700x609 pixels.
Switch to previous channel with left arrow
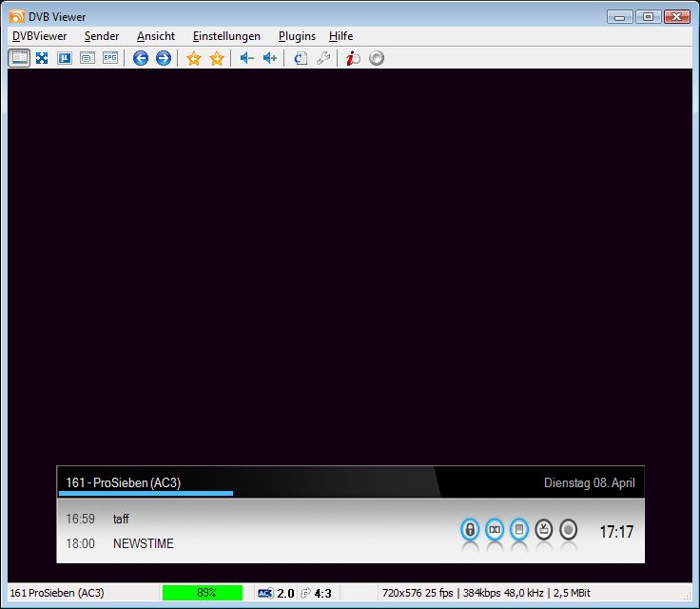(x=141, y=58)
